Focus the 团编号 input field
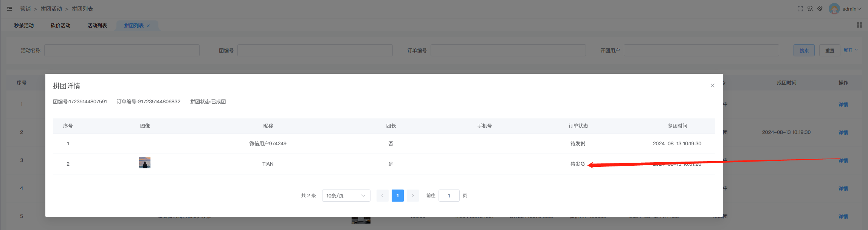Image resolution: width=868 pixels, height=230 pixels. [x=315, y=50]
